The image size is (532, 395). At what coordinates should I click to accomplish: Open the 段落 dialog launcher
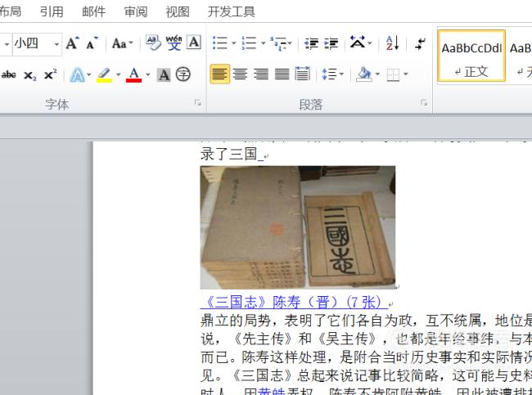pos(423,102)
